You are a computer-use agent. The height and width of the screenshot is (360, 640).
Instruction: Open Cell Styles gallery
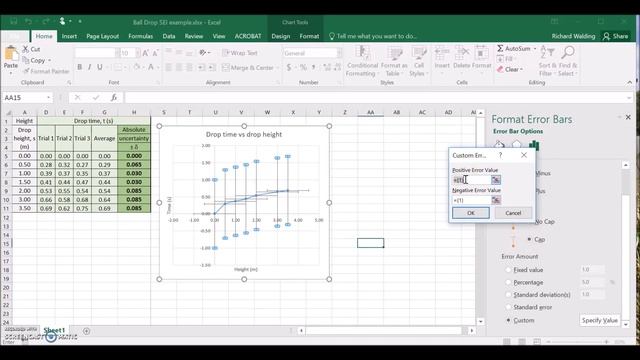[x=419, y=61]
